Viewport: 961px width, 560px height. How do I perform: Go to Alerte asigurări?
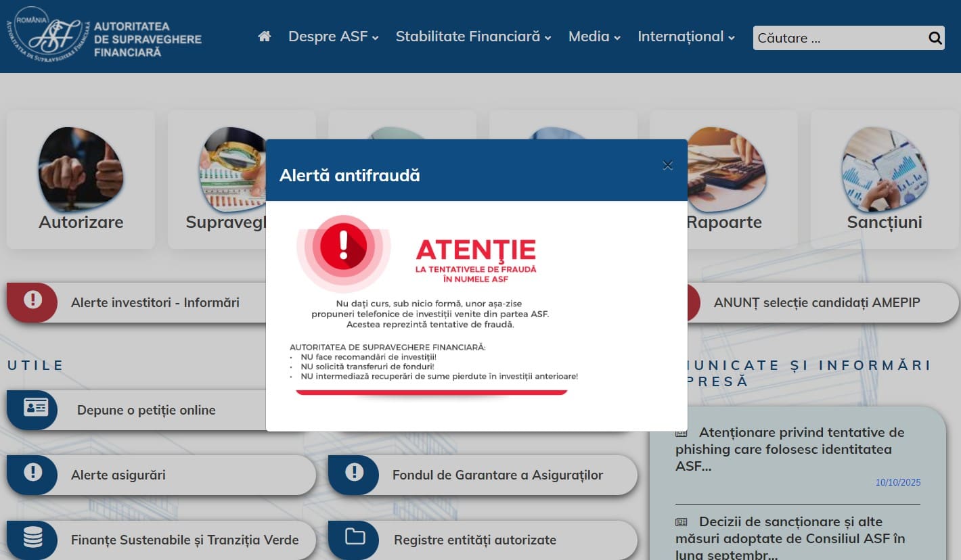click(x=118, y=475)
